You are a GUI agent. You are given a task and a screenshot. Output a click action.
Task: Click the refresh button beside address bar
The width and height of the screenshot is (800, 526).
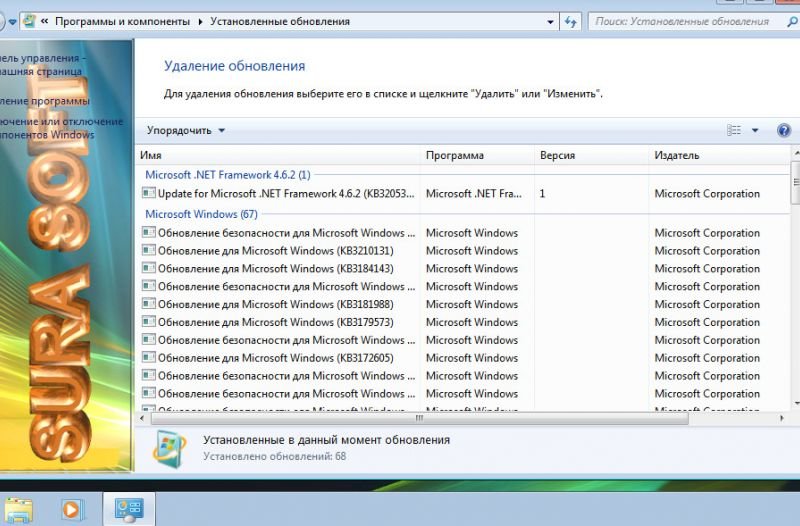coord(570,22)
